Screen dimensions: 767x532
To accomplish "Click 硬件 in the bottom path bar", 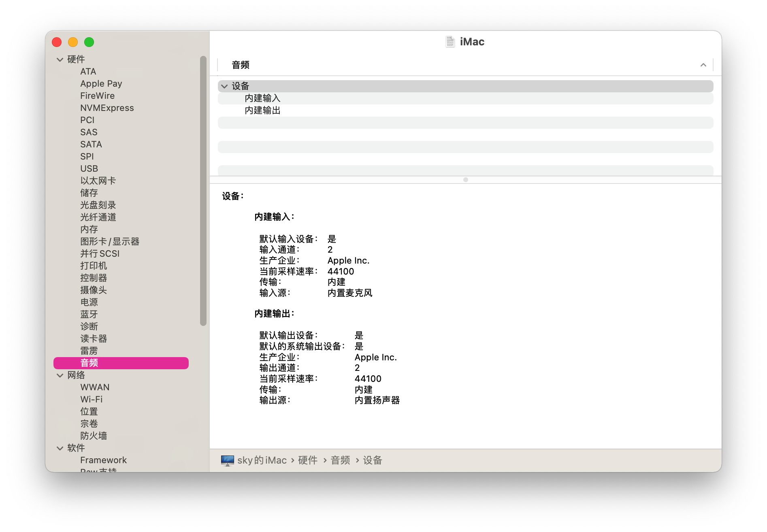I will [308, 460].
